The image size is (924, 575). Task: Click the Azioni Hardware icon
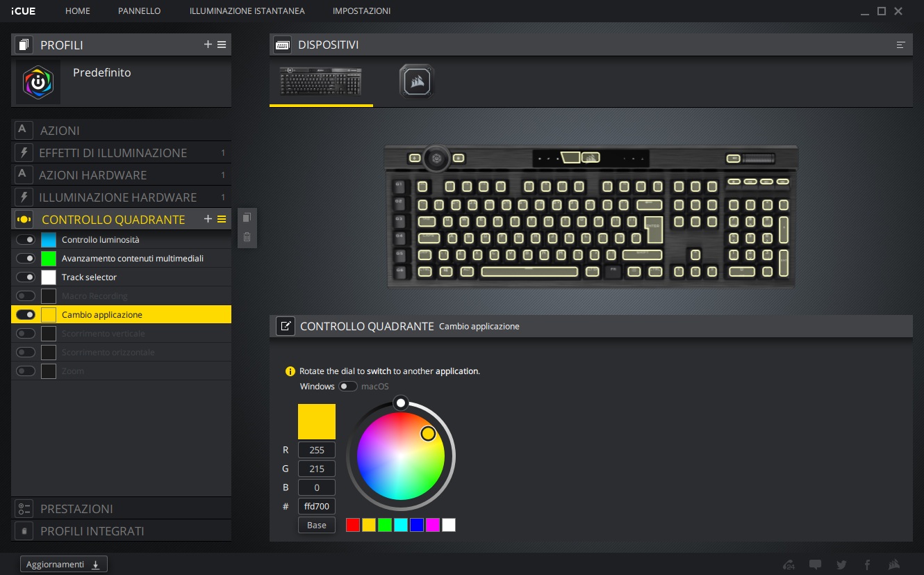24,175
